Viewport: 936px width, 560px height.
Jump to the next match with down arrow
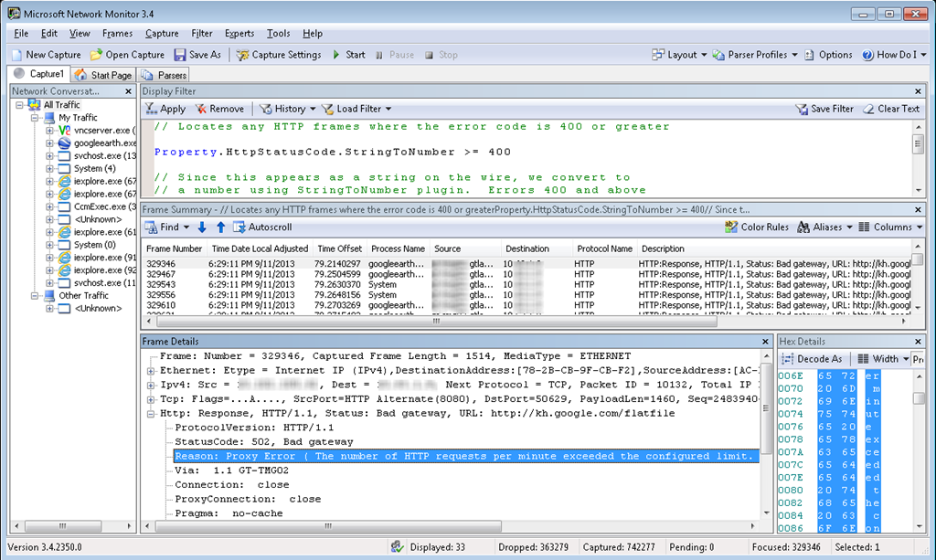pyautogui.click(x=203, y=227)
